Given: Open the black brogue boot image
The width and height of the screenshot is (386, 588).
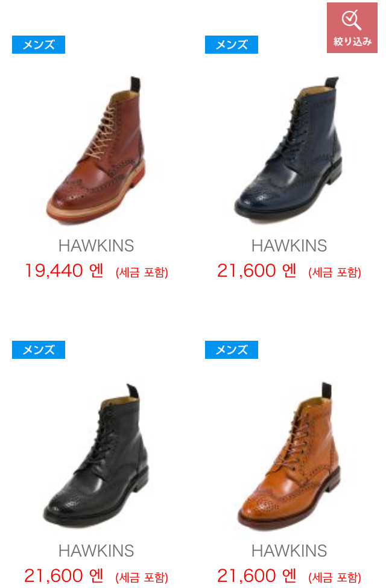Looking at the screenshot, I should click(96, 455).
